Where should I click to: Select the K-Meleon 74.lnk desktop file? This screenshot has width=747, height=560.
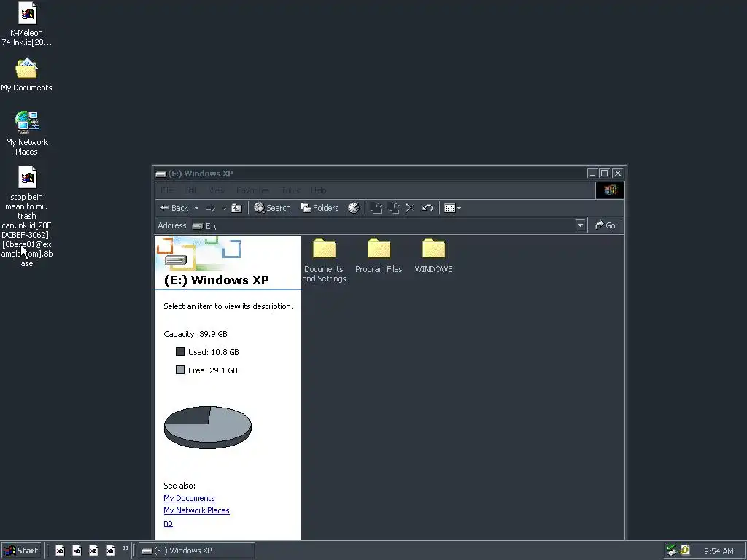(x=27, y=24)
